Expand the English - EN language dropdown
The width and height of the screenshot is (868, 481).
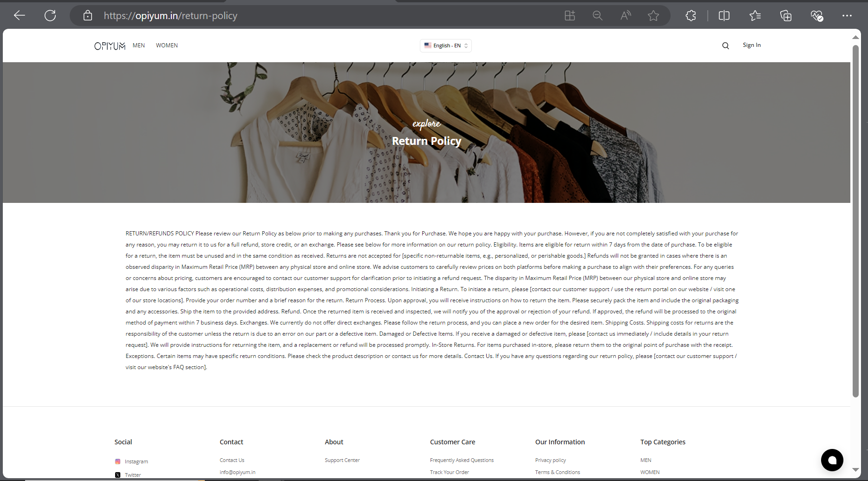tap(446, 45)
